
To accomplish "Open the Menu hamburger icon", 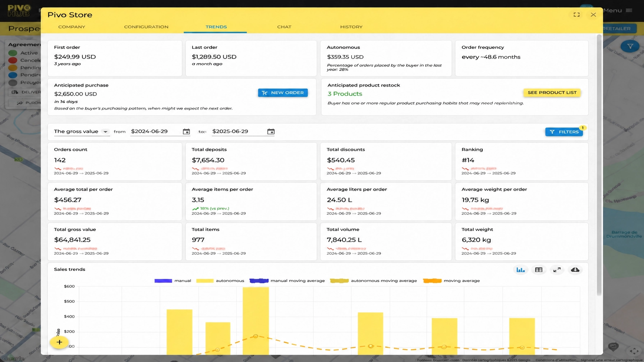I will 629,10.
